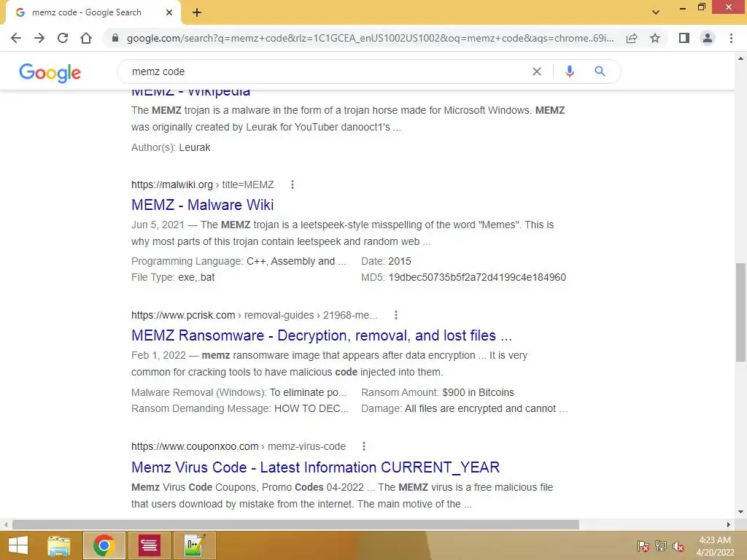Click the scroll down arrow
Image resolution: width=747 pixels, height=560 pixels.
click(x=740, y=513)
